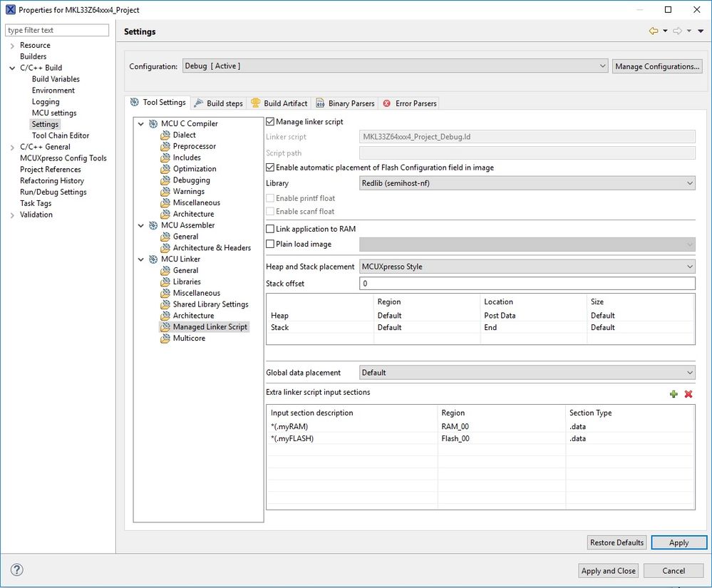This screenshot has height=588, width=712.
Task: Toggle the Plain load image checkbox
Action: point(270,244)
